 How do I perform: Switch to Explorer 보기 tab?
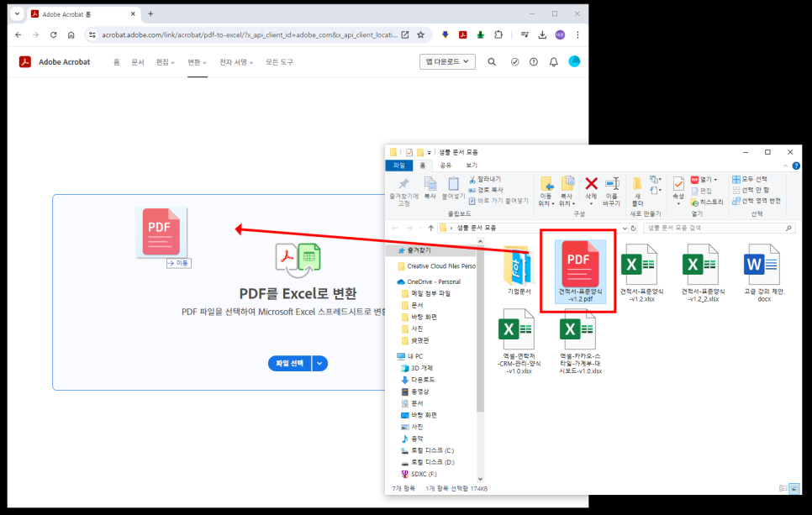click(472, 166)
